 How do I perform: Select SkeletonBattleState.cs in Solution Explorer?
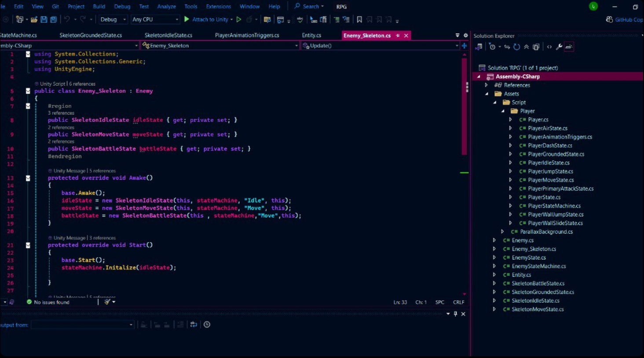click(x=538, y=283)
